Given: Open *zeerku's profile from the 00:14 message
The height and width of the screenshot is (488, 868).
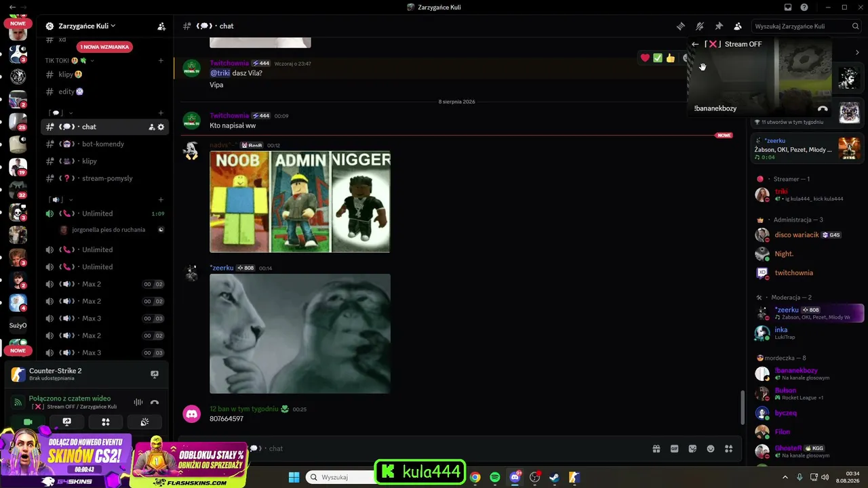Looking at the screenshot, I should point(221,268).
